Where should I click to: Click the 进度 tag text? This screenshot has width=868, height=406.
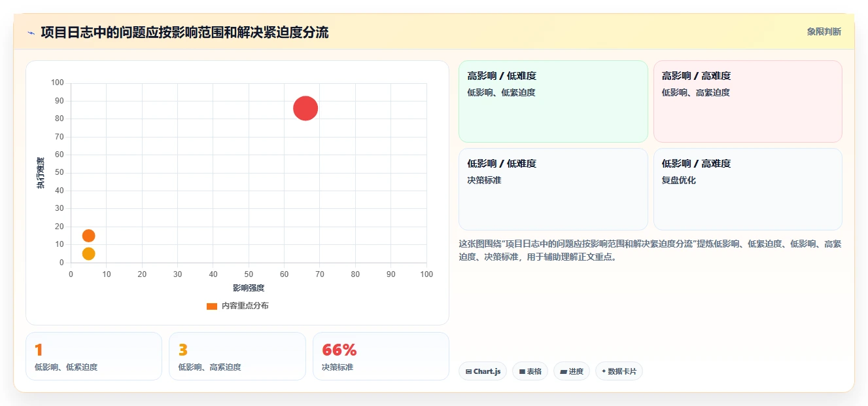576,371
